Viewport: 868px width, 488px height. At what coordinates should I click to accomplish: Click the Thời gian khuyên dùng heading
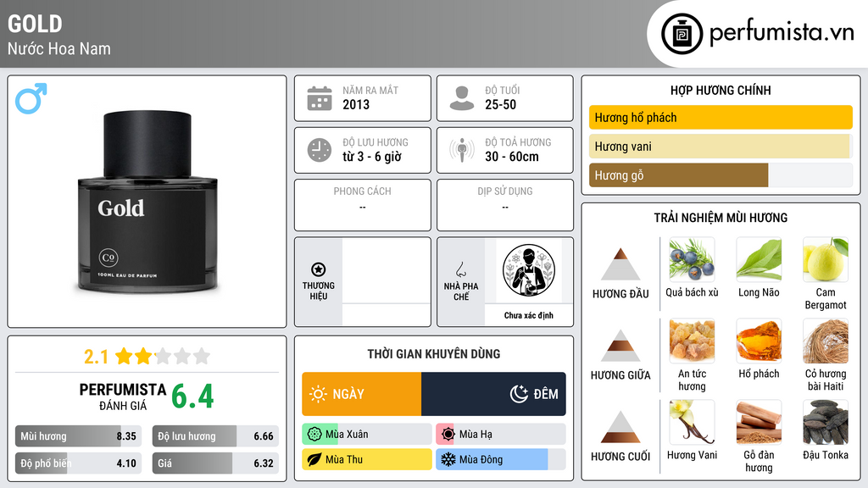pos(434,353)
